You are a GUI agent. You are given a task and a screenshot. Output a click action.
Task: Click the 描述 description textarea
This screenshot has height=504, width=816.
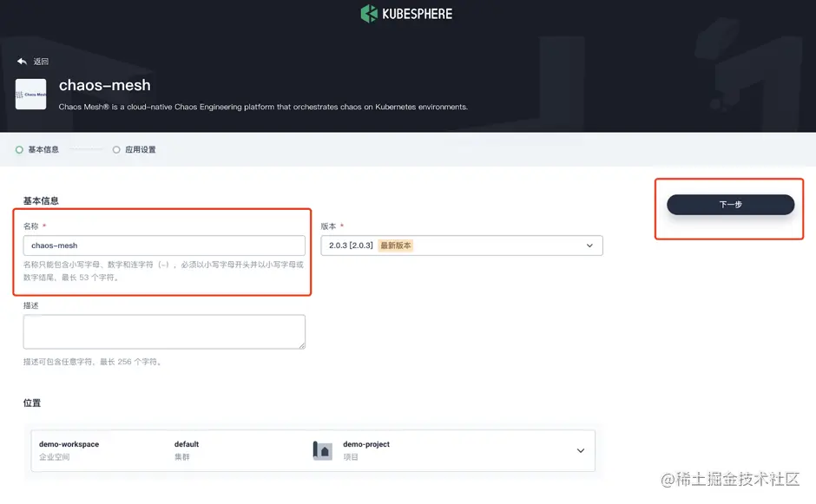164,332
